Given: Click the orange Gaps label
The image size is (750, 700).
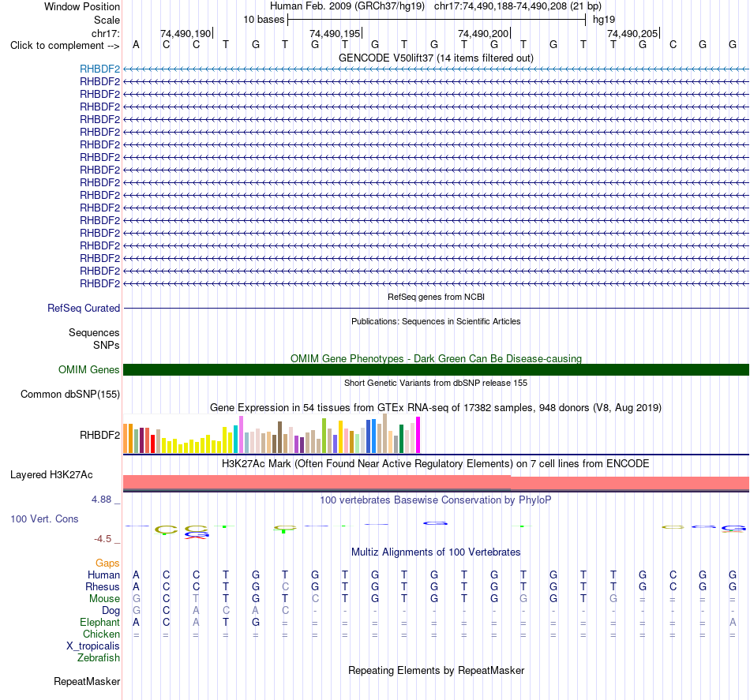Looking at the screenshot, I should pyautogui.click(x=107, y=563).
